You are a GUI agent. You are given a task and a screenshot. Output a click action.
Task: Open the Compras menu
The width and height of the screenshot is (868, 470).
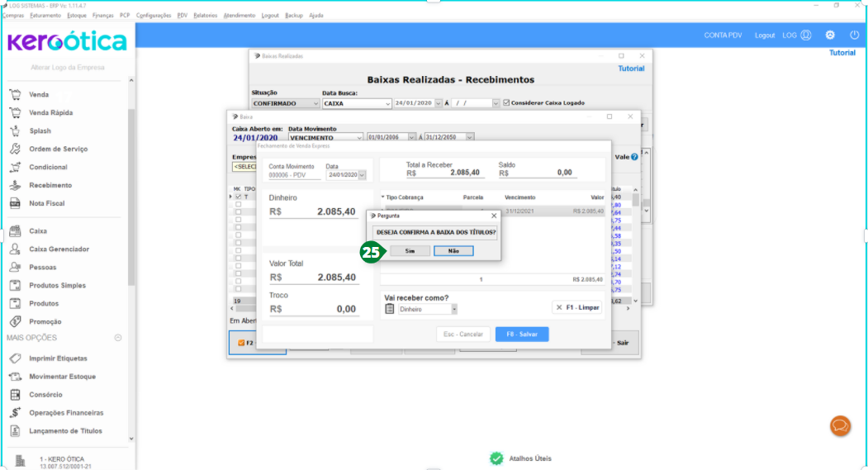13,16
